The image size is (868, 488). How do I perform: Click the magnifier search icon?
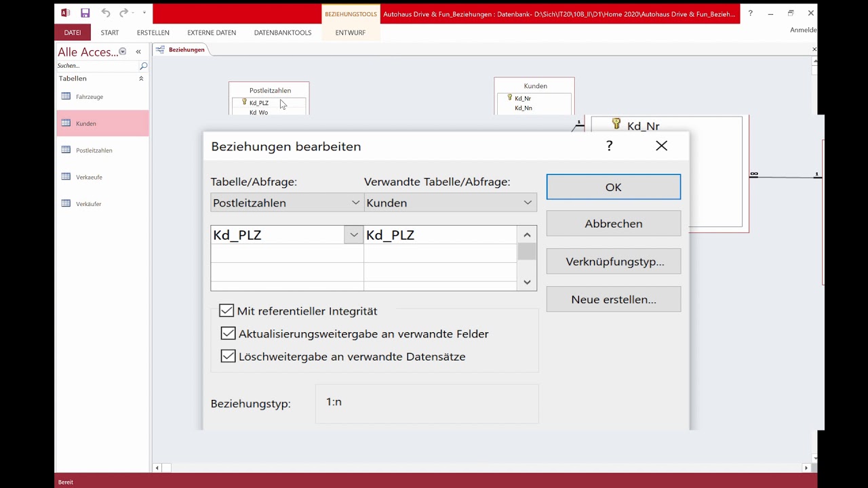(143, 66)
